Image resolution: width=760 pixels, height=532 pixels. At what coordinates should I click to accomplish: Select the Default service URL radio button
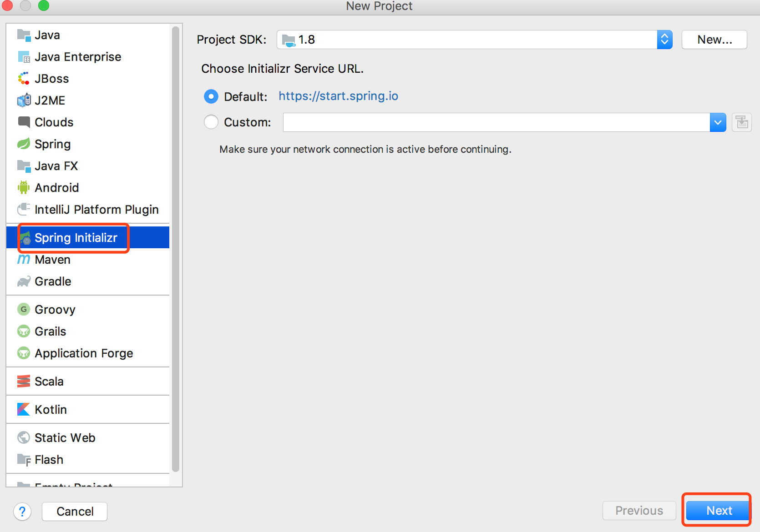(211, 96)
